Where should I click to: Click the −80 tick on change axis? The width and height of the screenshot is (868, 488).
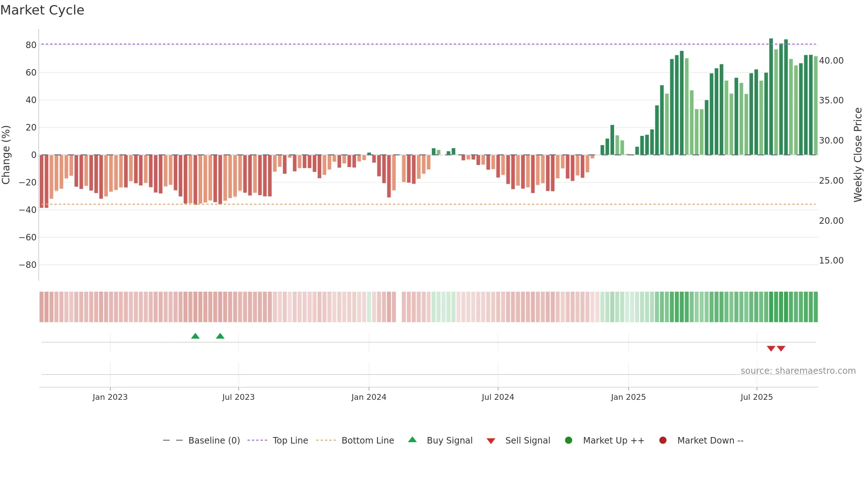(x=28, y=265)
